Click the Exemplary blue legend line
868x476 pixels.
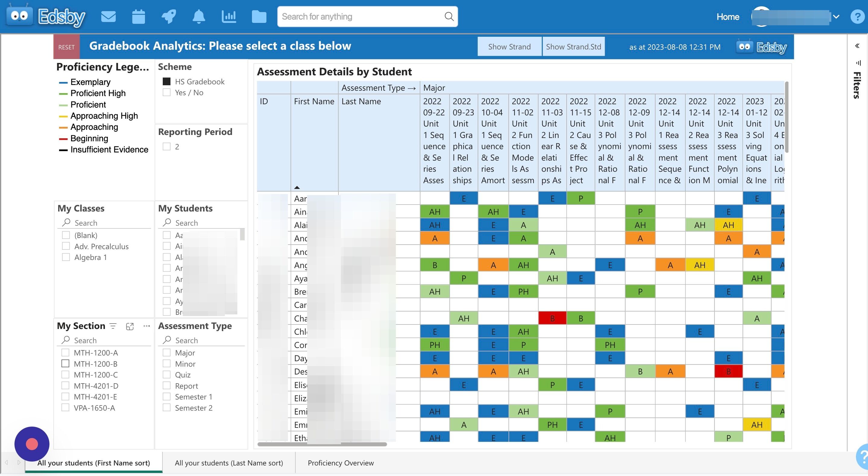[x=63, y=82]
